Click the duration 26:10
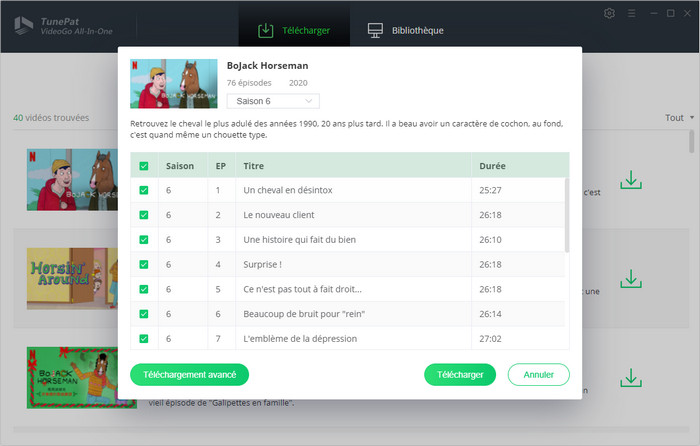The height and width of the screenshot is (446, 700). click(490, 240)
